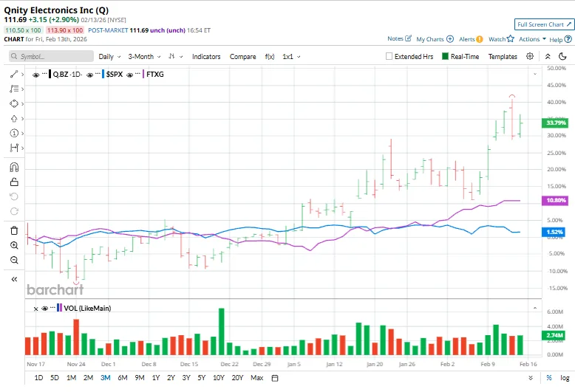Open the numbered label tool
This screenshot has height=392, width=575.
click(x=14, y=134)
